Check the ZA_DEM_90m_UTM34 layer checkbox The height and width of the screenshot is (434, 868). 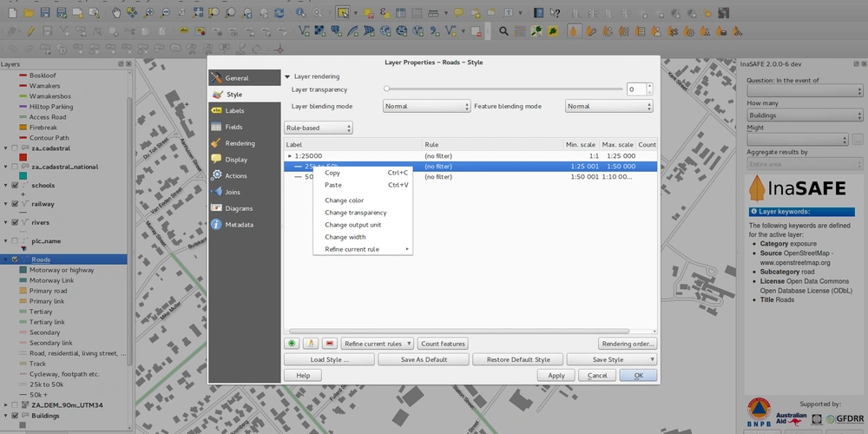click(x=15, y=405)
